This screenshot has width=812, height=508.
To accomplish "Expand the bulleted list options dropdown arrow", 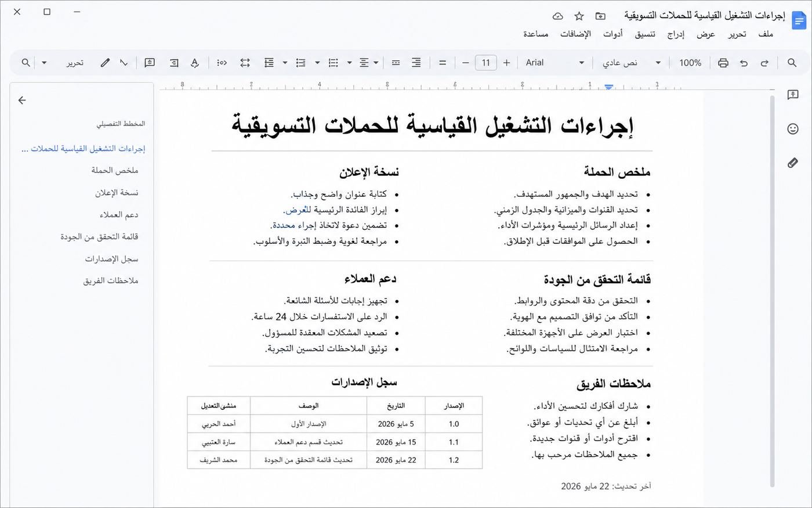I will tap(317, 63).
